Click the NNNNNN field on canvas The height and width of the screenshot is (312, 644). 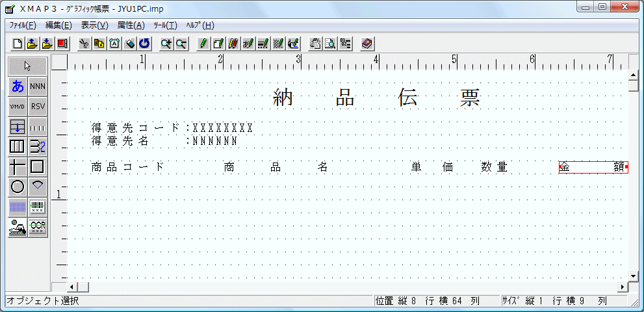(215, 141)
